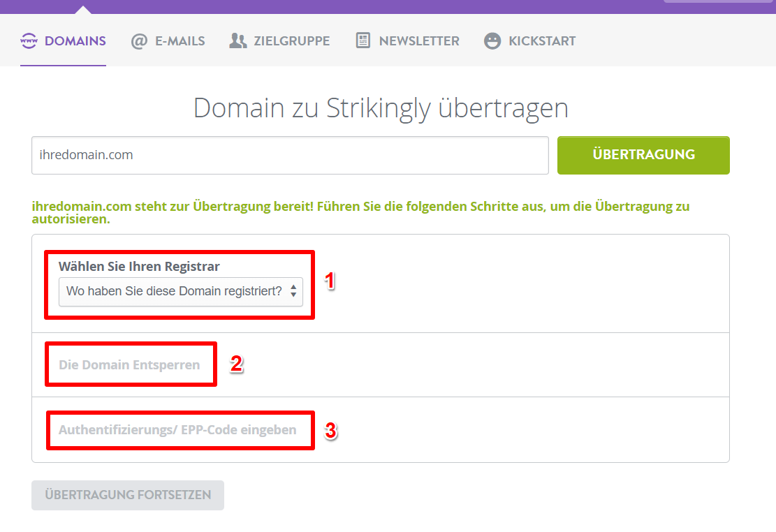Click the Domain zu Strikingly übertragen heading
Screen dimensions: 776x532
coord(381,108)
